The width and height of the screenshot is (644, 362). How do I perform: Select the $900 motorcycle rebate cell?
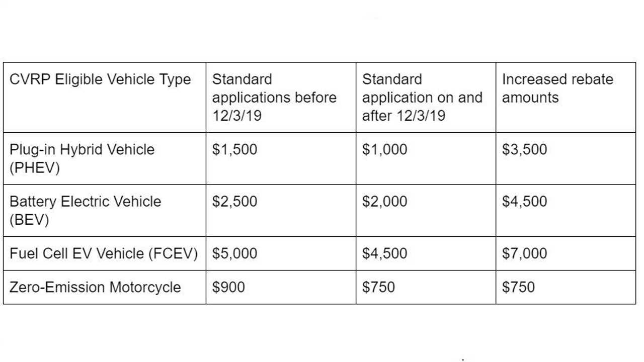228,287
